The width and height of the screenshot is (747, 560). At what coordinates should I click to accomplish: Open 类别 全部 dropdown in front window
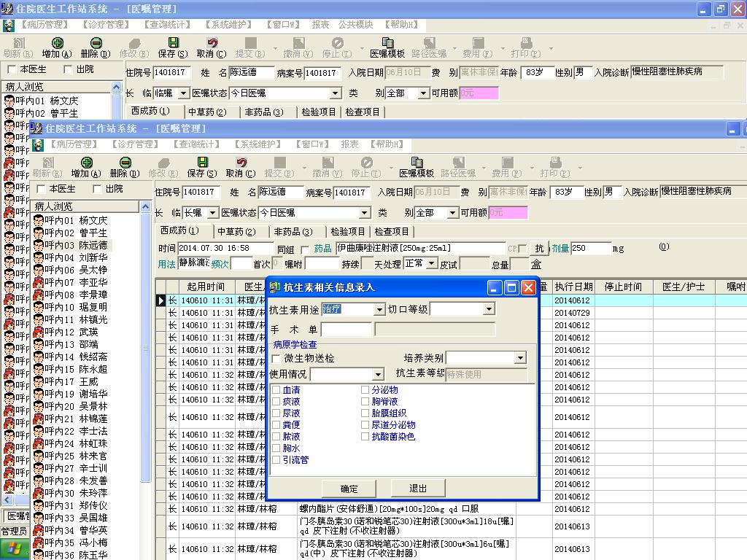(x=452, y=213)
